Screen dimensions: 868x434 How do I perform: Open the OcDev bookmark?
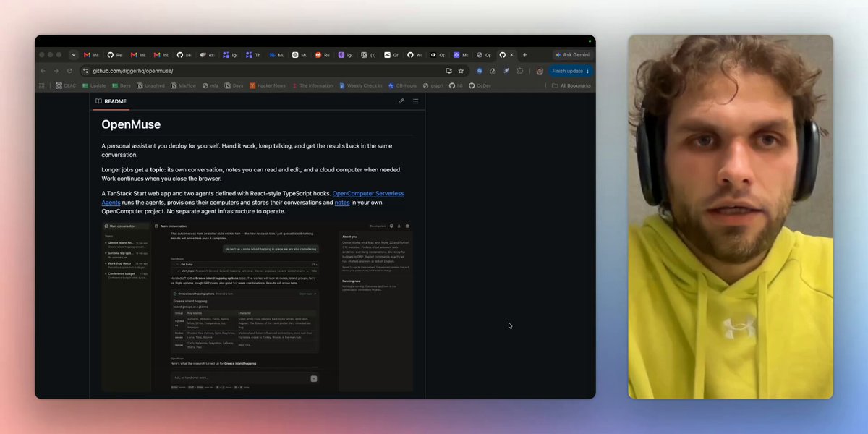pos(479,85)
